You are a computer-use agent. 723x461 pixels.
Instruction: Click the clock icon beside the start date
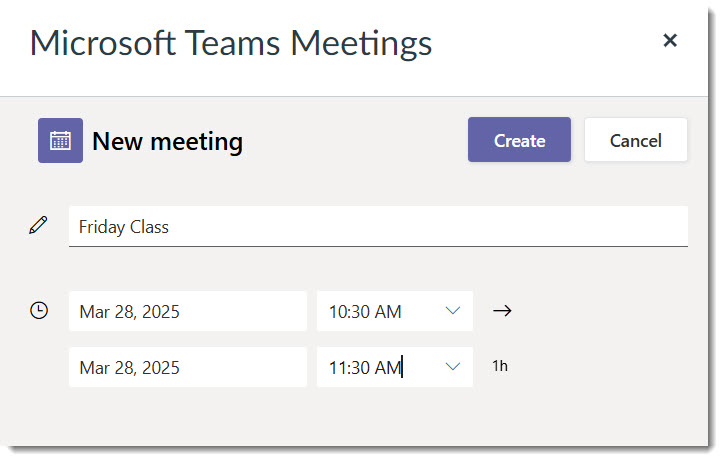(x=39, y=310)
